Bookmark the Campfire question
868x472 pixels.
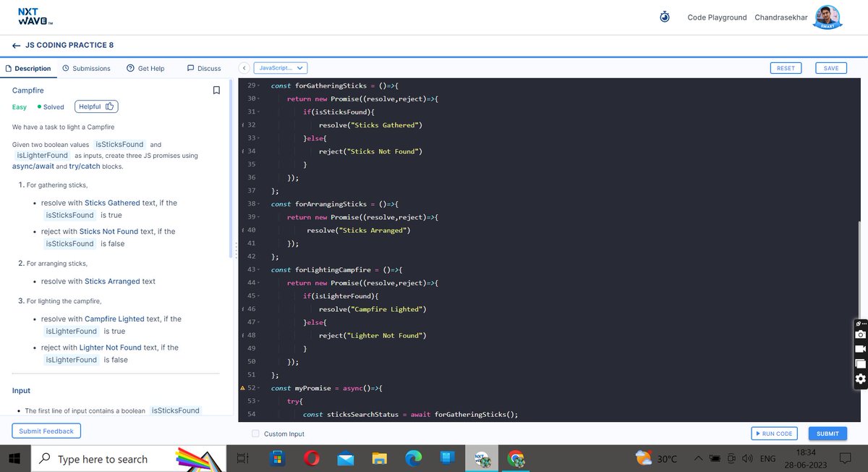pos(216,90)
